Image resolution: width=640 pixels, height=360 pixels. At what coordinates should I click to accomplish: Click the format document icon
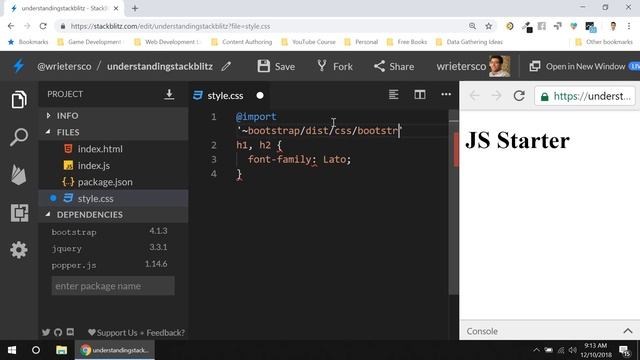393,95
